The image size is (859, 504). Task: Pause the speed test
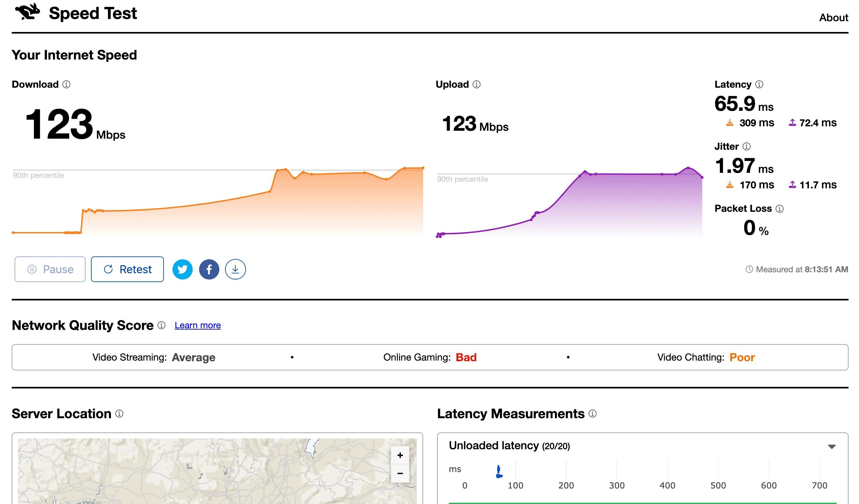click(50, 269)
